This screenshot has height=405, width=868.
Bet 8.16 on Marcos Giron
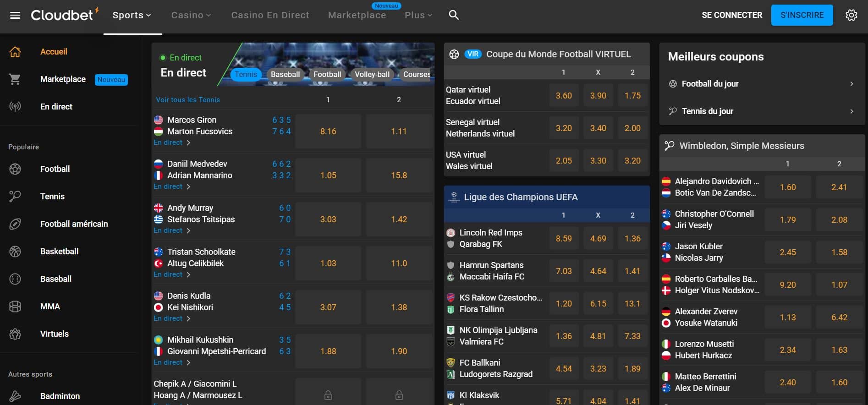pyautogui.click(x=328, y=131)
